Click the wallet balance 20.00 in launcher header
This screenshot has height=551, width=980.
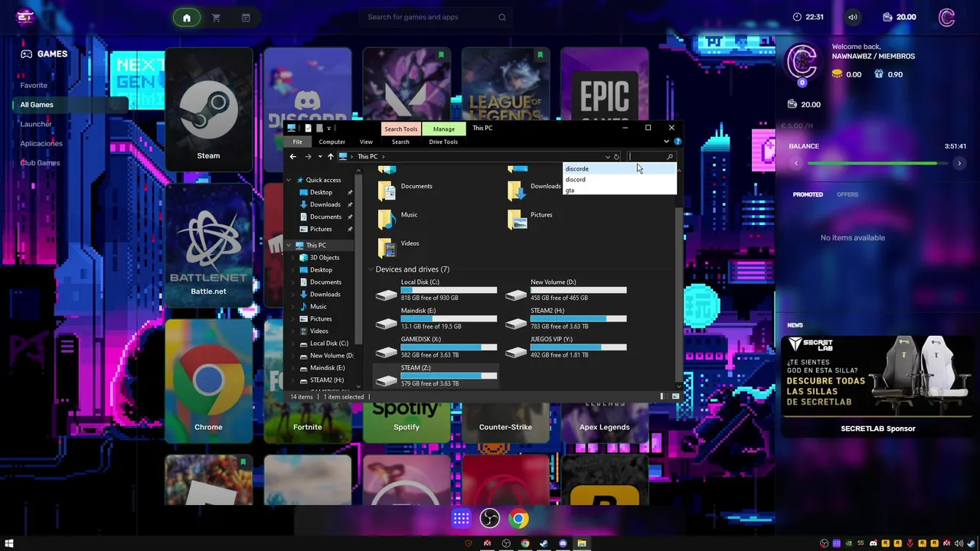(899, 17)
